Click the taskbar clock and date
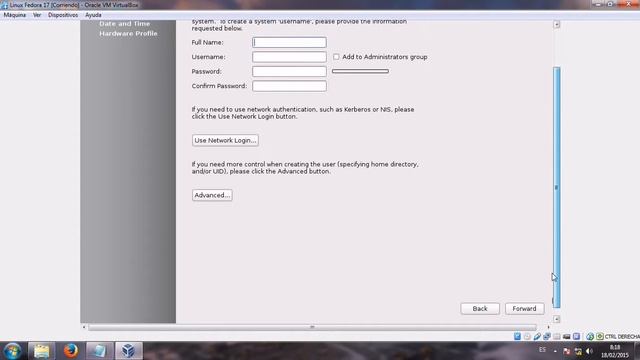This screenshot has width=640, height=360. [615, 351]
